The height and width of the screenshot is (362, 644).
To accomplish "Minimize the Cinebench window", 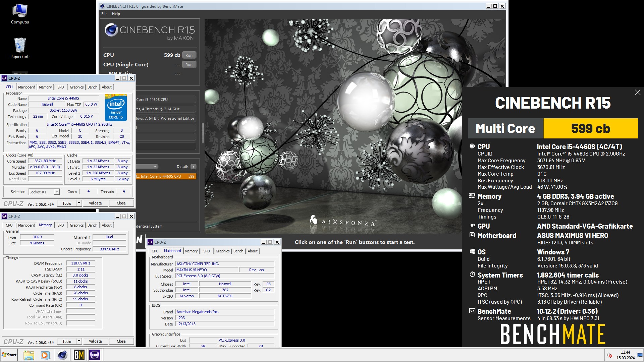I will 488,6.
